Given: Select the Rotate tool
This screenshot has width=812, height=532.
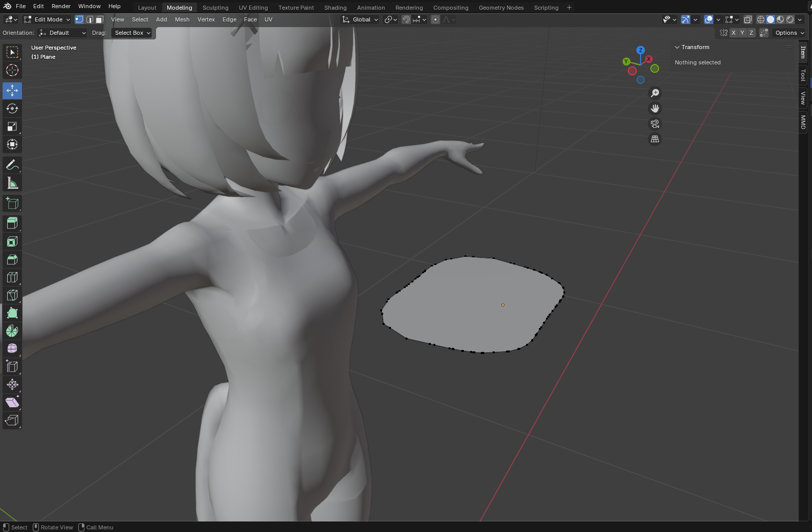Looking at the screenshot, I should (12, 108).
